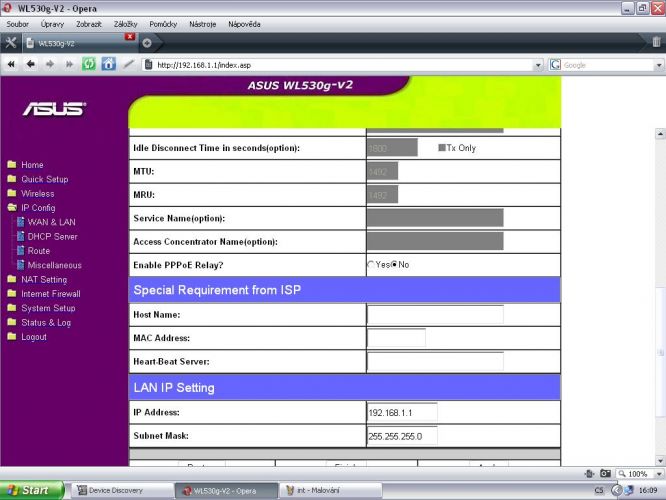Open the Opera panels wrench icon
The height and width of the screenshot is (500, 666).
11,42
